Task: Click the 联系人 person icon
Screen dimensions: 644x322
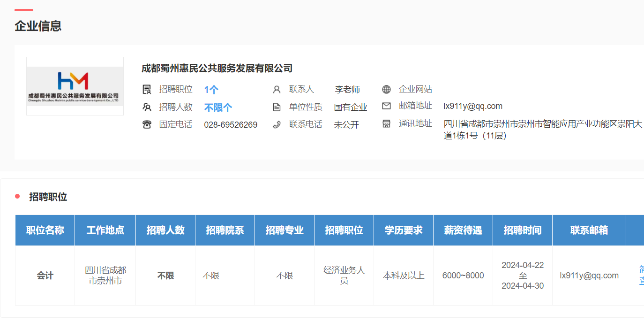Action: tap(277, 89)
